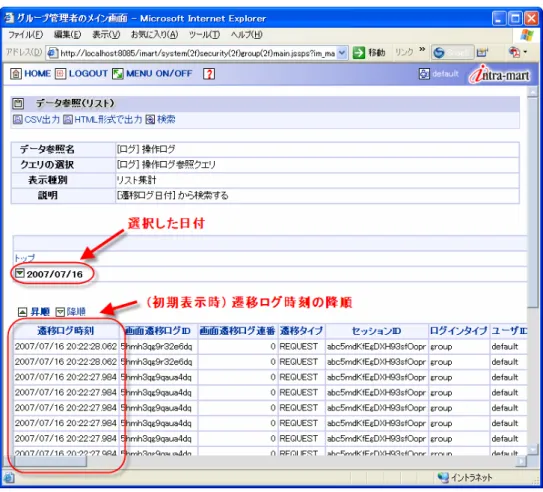Sort by 降順 link
This screenshot has height=492, width=543.
[x=76, y=312]
